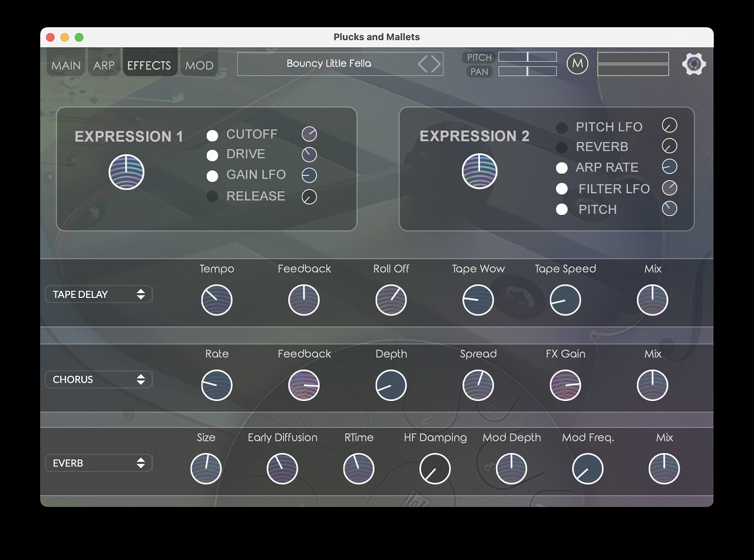754x560 pixels.
Task: Open the ARP tab
Action: [x=104, y=65]
